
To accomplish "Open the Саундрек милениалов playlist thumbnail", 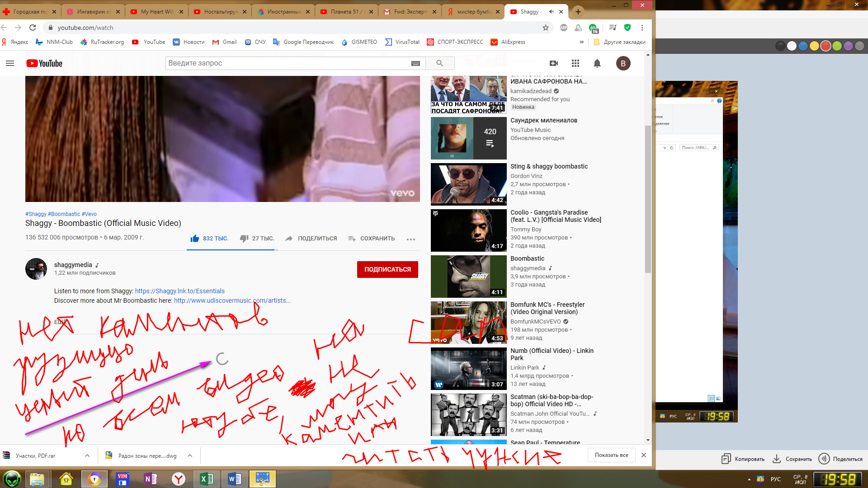I will [468, 138].
